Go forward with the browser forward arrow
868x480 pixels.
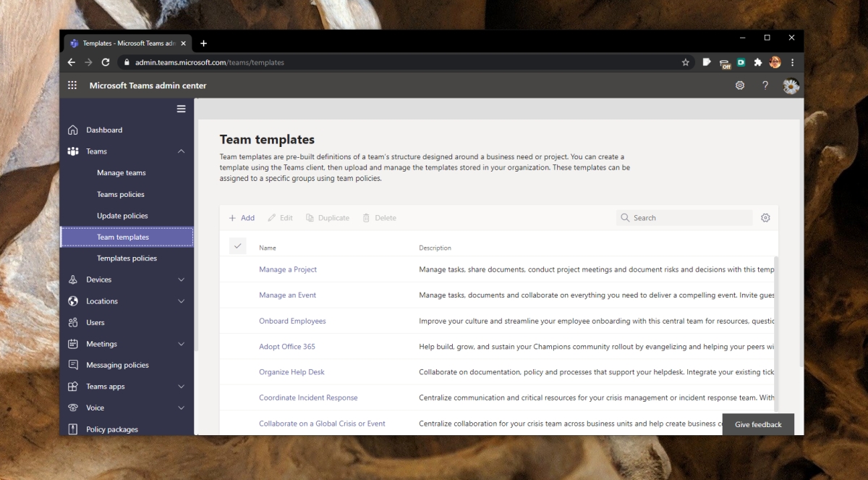pyautogui.click(x=88, y=62)
